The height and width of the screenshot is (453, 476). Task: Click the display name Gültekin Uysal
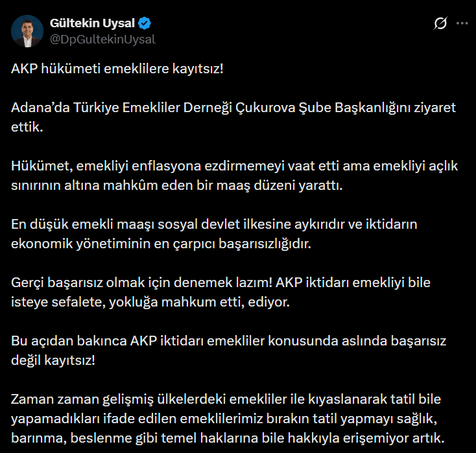click(x=91, y=23)
